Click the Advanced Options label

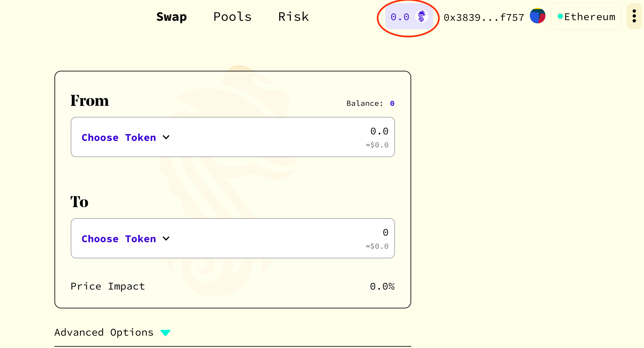tap(104, 332)
